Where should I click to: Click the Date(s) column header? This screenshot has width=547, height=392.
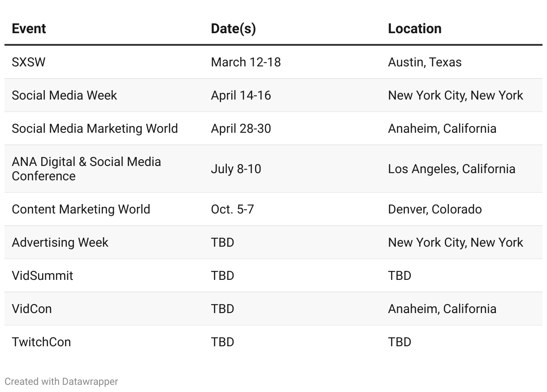[233, 29]
